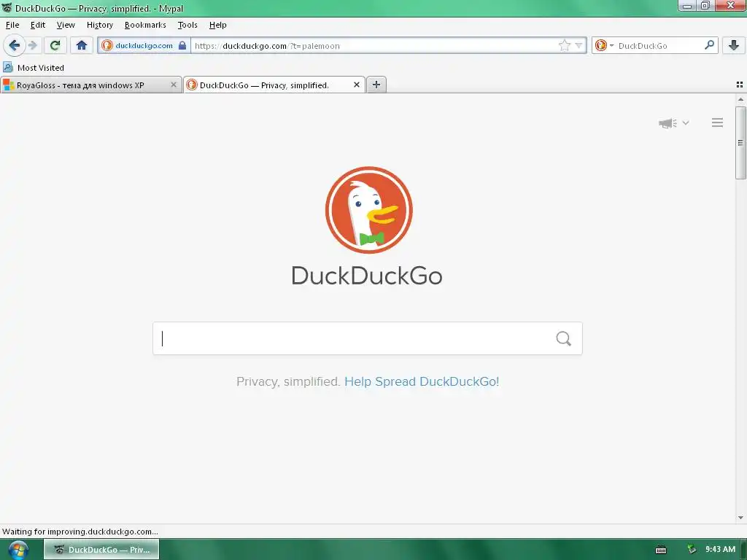Click the 9:43 AM system clock
Image resolution: width=747 pixels, height=560 pixels.
720,550
